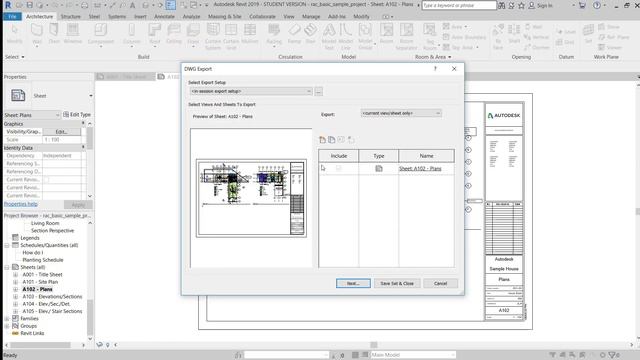
Task: Open the Sheet: Plans instance dropdown
Action: [32, 115]
